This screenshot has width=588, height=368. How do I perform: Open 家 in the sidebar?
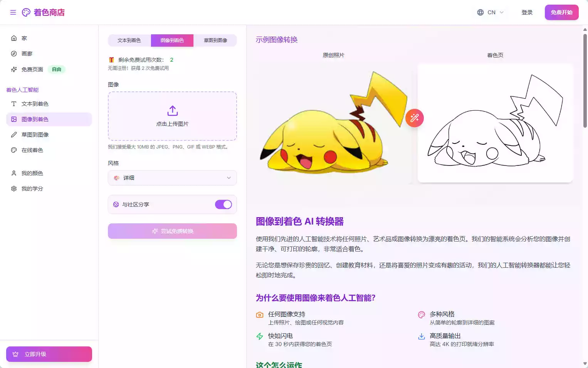point(49,38)
